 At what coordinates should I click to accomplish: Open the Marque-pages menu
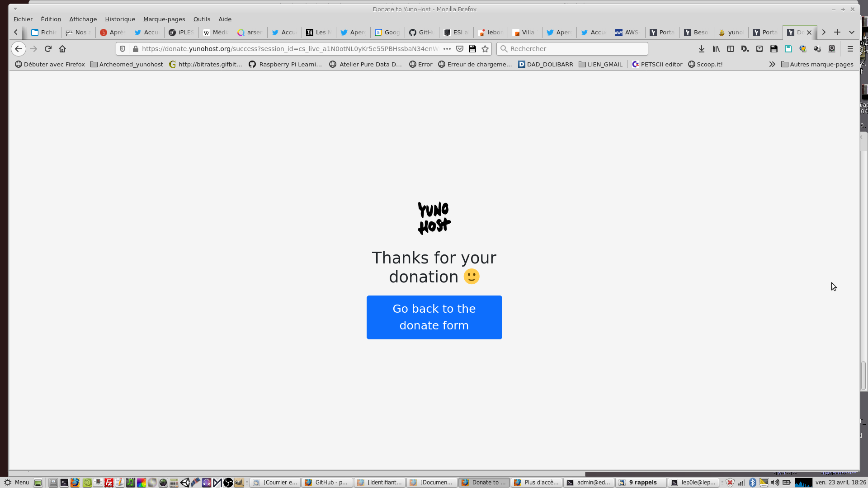(164, 19)
